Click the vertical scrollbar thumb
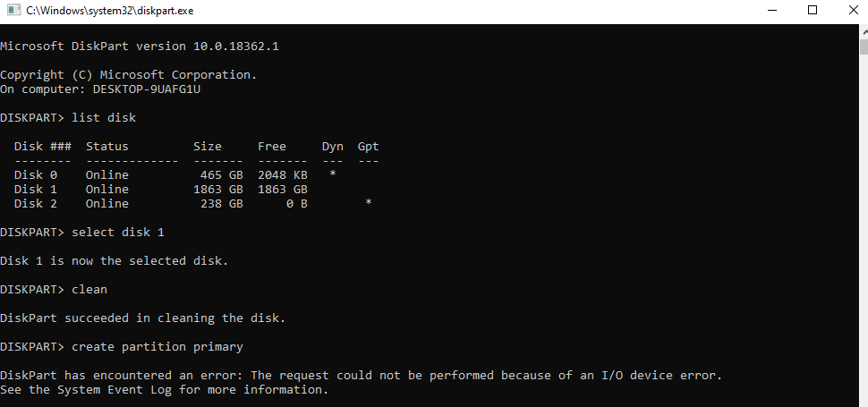This screenshot has height=407, width=868. click(x=864, y=47)
